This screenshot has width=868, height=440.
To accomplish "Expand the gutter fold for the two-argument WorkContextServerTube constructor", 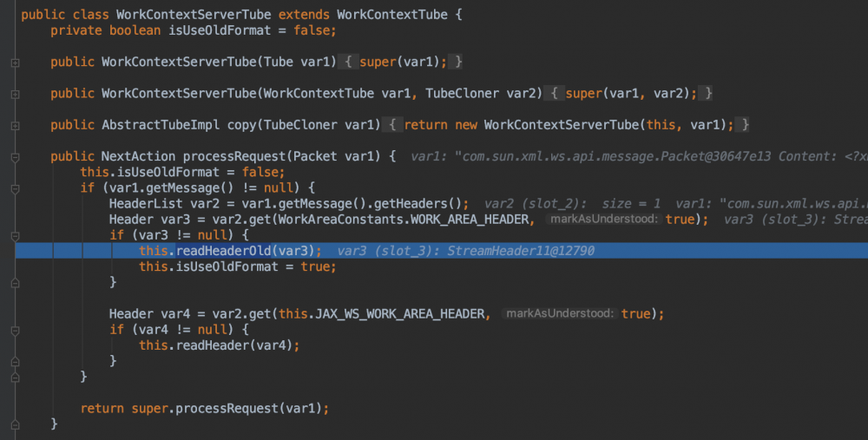I will pyautogui.click(x=15, y=95).
